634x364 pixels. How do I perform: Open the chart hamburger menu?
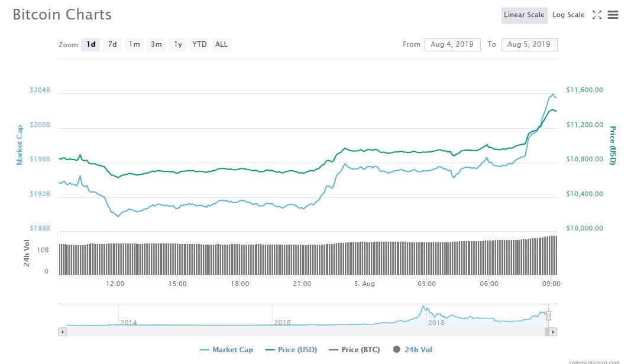pyautogui.click(x=613, y=15)
